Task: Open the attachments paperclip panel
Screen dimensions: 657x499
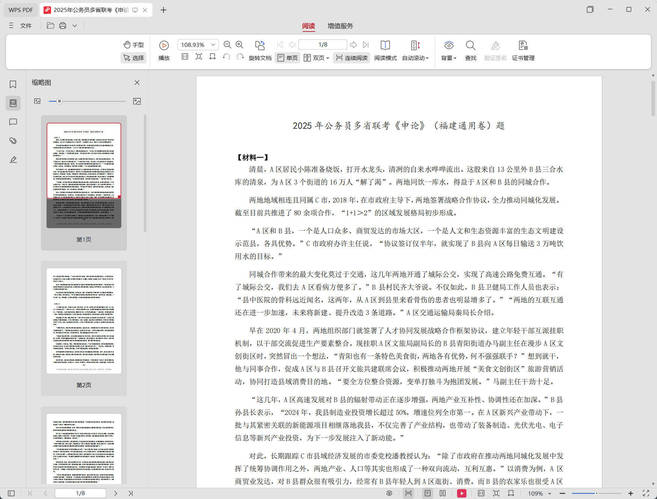Action: tap(13, 140)
